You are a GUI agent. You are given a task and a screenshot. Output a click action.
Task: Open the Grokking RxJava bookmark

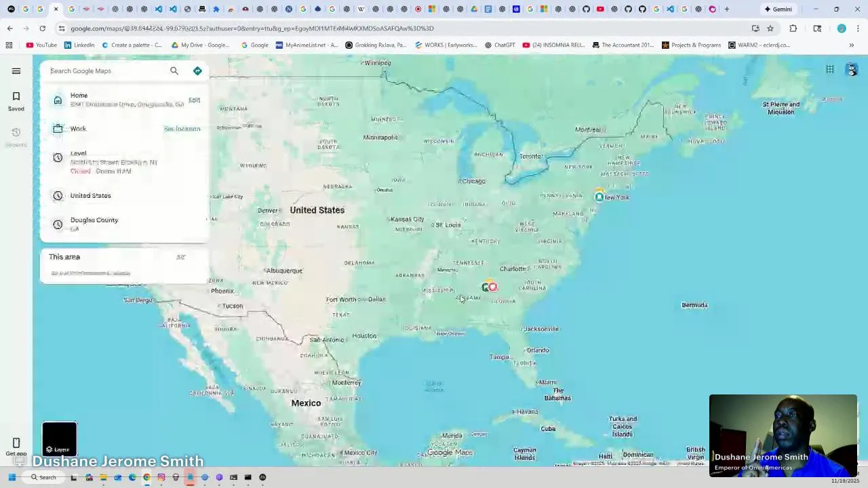point(376,45)
